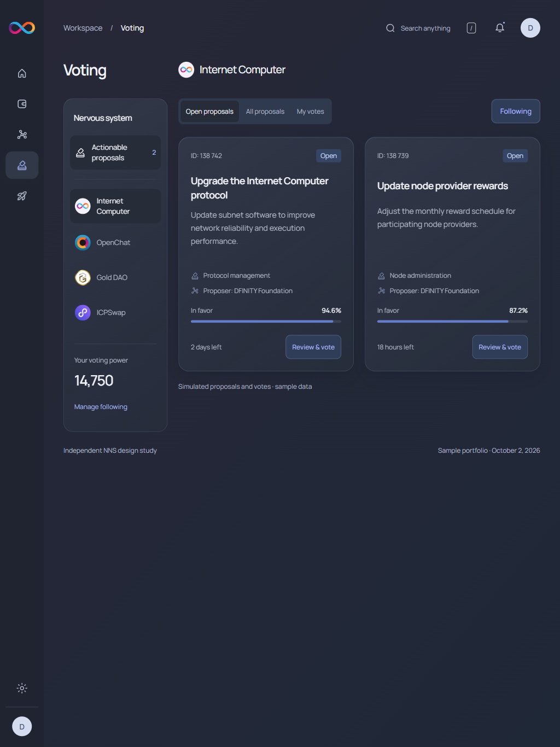This screenshot has width=560, height=747.
Task: Open the wallet icon in the sidebar
Action: click(22, 104)
